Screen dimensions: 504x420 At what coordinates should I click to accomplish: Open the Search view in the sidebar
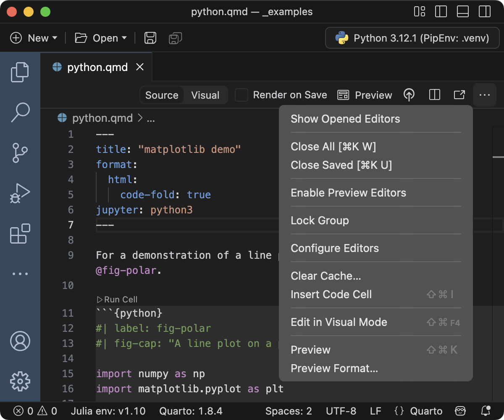pyautogui.click(x=20, y=112)
